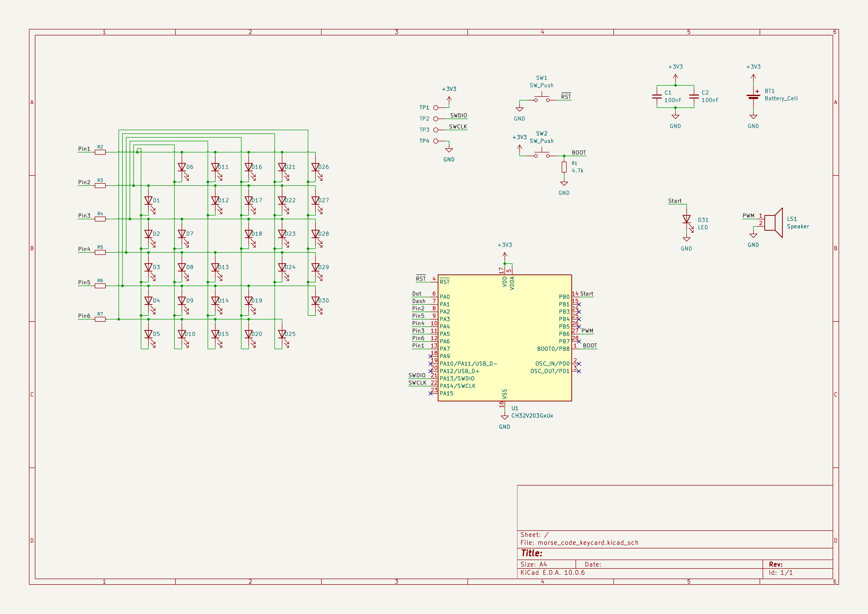Click the BT1 Battery_Cell symbol

point(753,97)
